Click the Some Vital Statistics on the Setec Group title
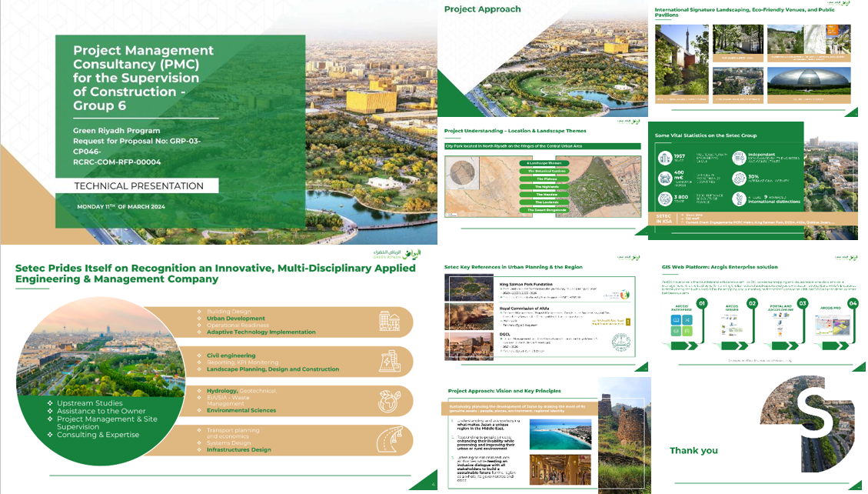Image resolution: width=868 pixels, height=494 pixels. click(x=705, y=135)
